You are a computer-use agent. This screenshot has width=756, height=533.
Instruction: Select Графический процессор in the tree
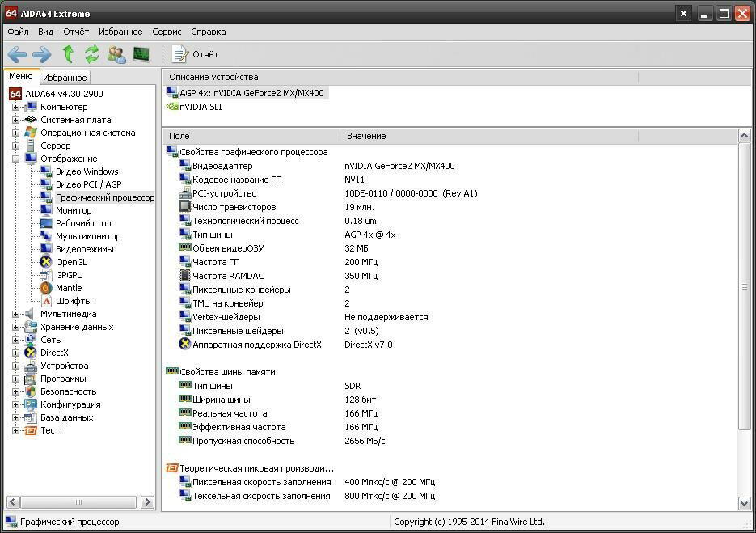[104, 197]
